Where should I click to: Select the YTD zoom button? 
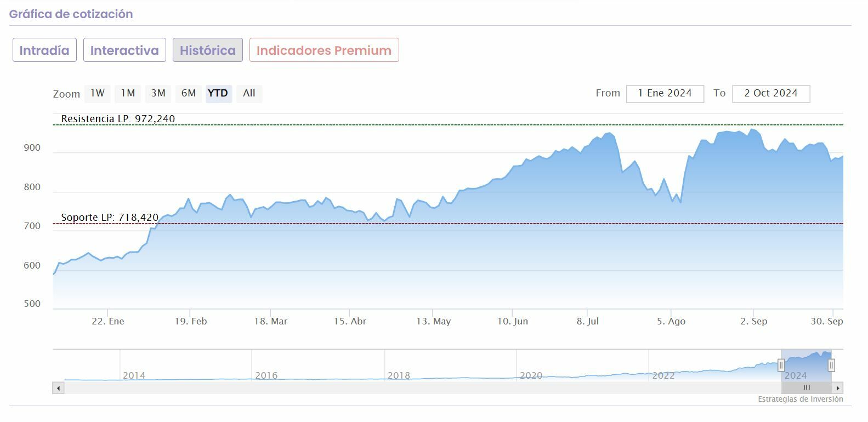[218, 93]
